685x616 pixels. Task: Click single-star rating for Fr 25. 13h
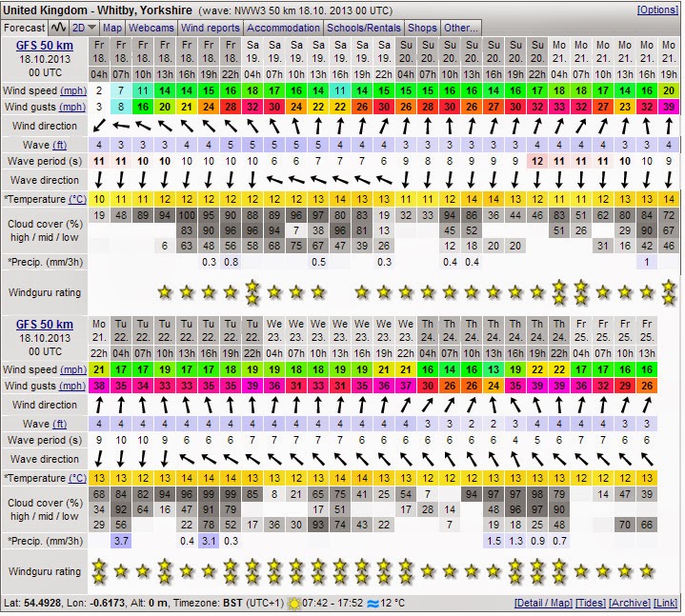click(647, 571)
